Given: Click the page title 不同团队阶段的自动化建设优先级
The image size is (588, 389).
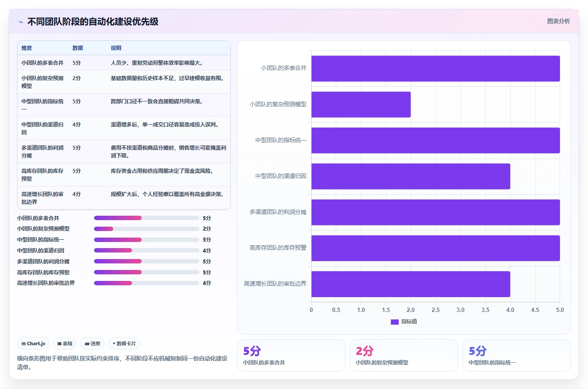Looking at the screenshot, I should pyautogui.click(x=93, y=22).
